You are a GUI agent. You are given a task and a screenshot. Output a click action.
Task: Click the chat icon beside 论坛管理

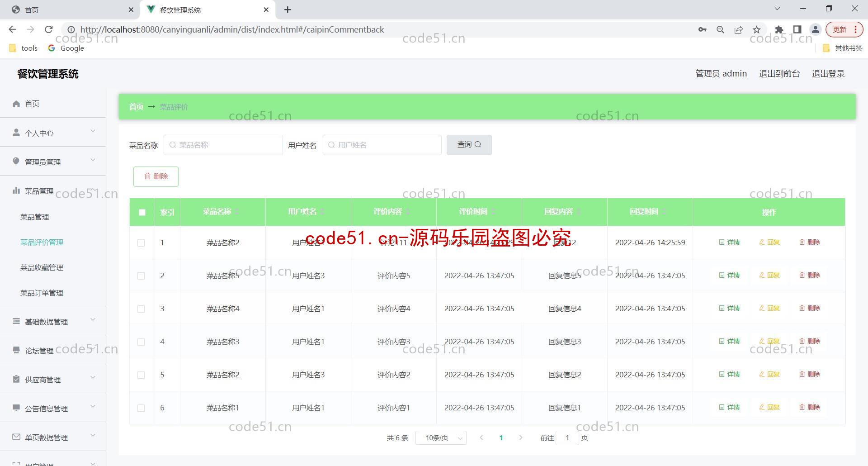click(16, 350)
